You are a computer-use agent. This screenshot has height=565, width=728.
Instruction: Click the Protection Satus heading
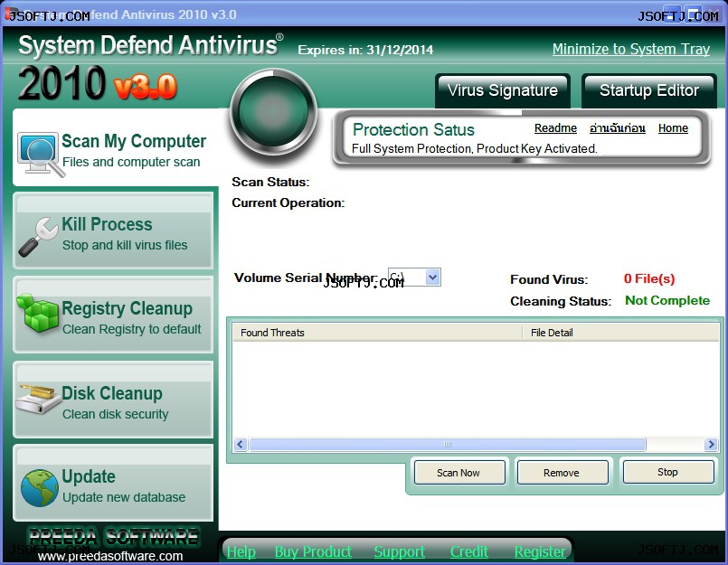tap(413, 129)
